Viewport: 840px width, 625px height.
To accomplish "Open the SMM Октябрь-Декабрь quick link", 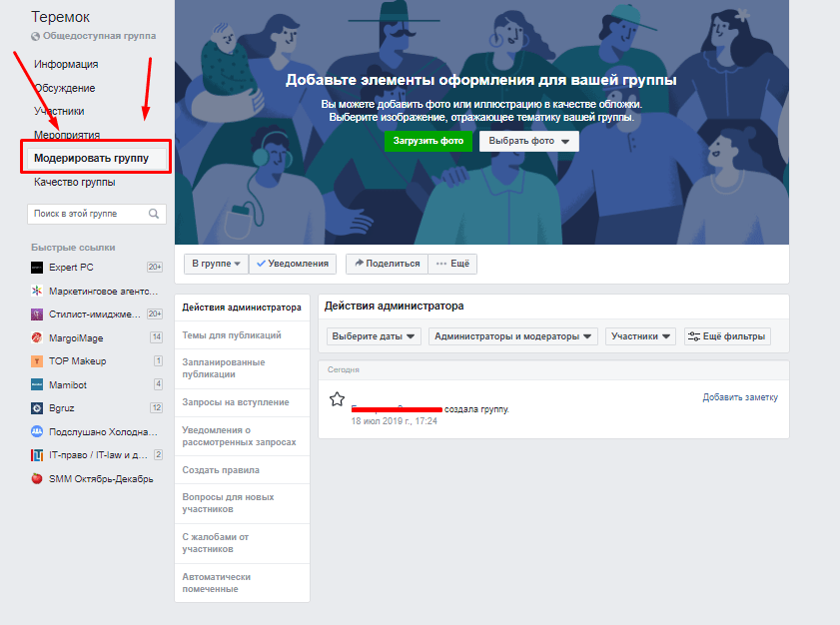I will point(101,479).
